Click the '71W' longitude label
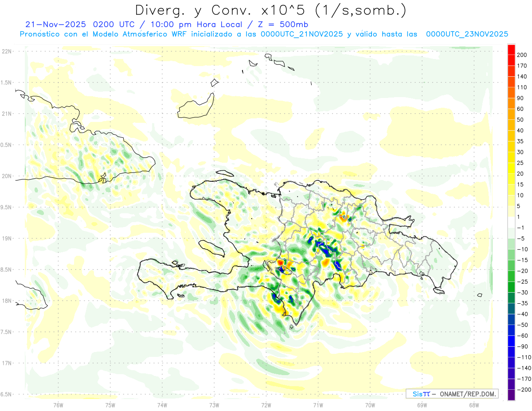This screenshot has height=411, width=532. pos(318,405)
